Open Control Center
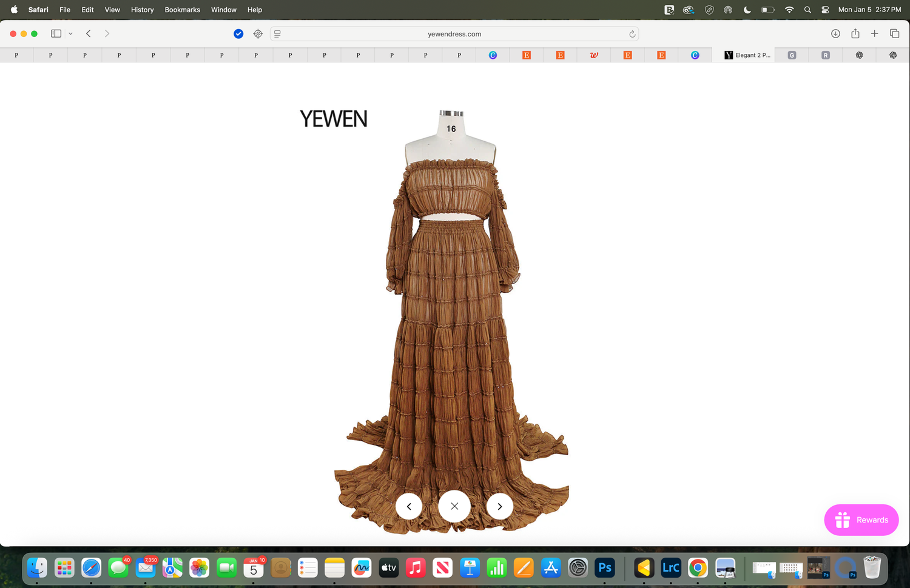Screen dimensions: 910x588 click(825, 10)
